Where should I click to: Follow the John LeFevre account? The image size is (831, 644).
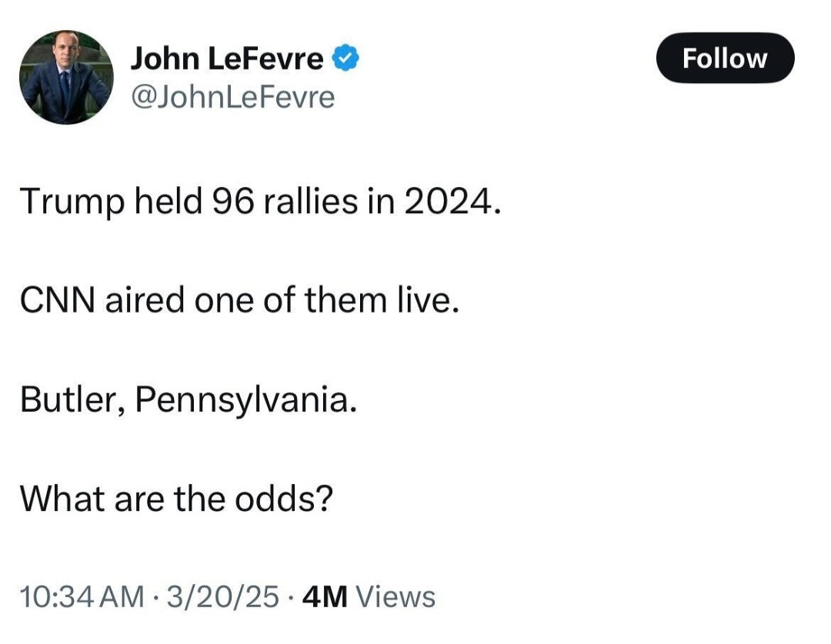724,58
